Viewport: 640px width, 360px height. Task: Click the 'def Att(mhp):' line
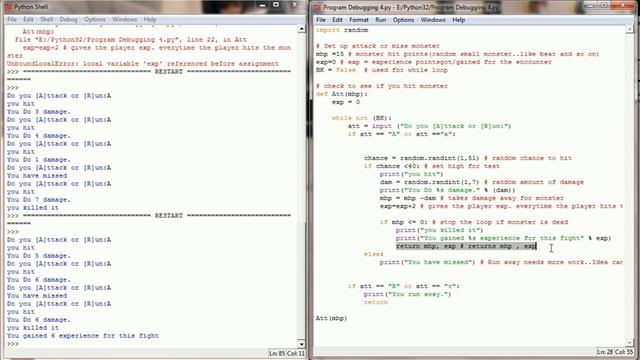[342, 94]
